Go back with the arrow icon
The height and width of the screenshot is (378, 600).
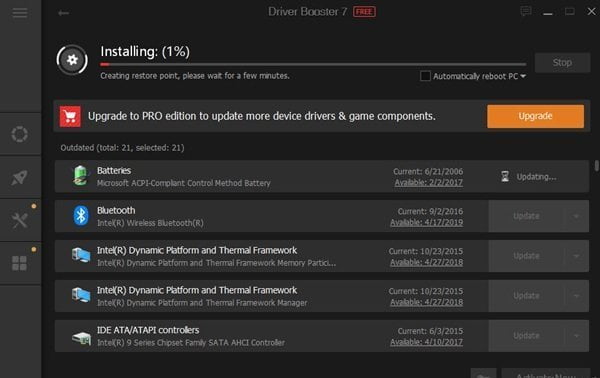pyautogui.click(x=64, y=13)
